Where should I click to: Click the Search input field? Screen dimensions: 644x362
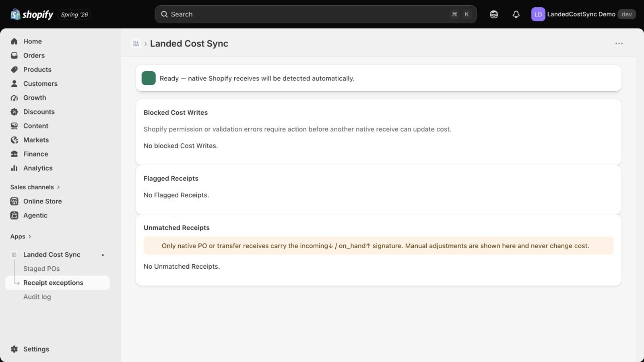[316, 14]
